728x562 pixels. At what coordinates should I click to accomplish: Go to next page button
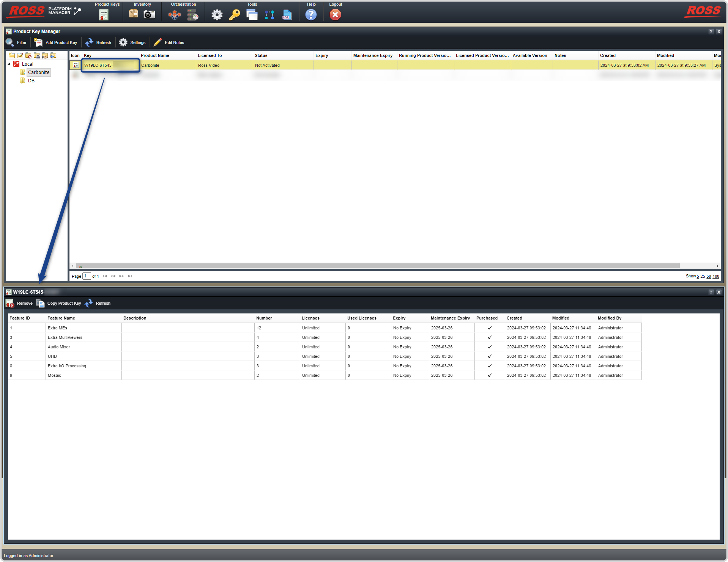click(x=121, y=276)
